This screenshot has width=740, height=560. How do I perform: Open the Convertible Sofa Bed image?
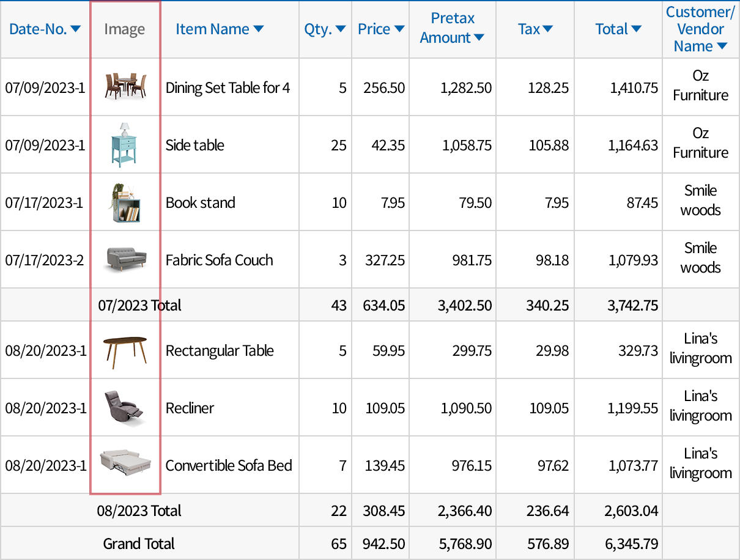click(x=125, y=465)
